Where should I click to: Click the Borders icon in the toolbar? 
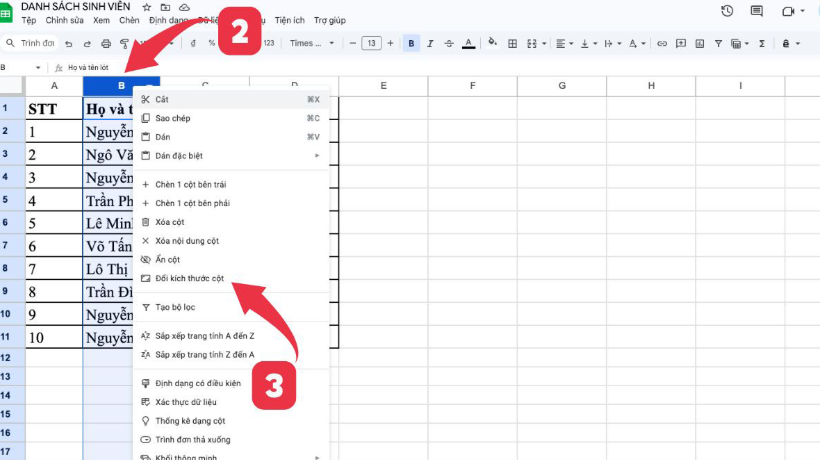[x=513, y=44]
